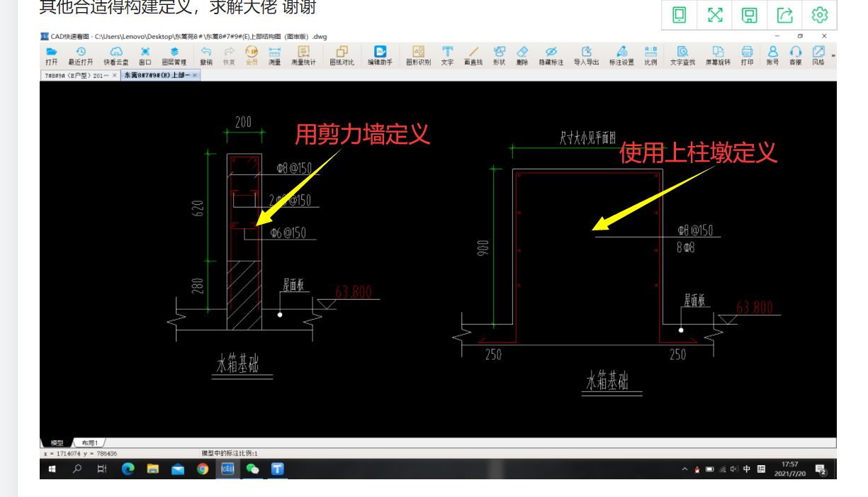Open 导入导出 import export tool

(587, 55)
